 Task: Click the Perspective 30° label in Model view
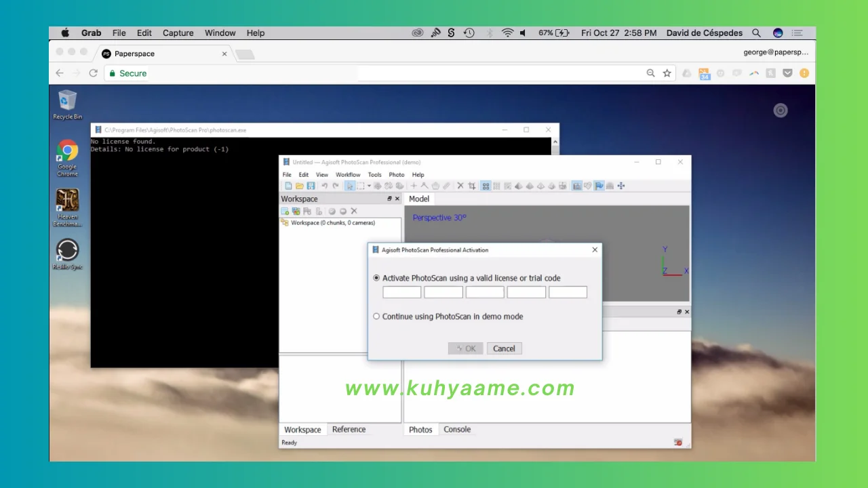pyautogui.click(x=439, y=218)
